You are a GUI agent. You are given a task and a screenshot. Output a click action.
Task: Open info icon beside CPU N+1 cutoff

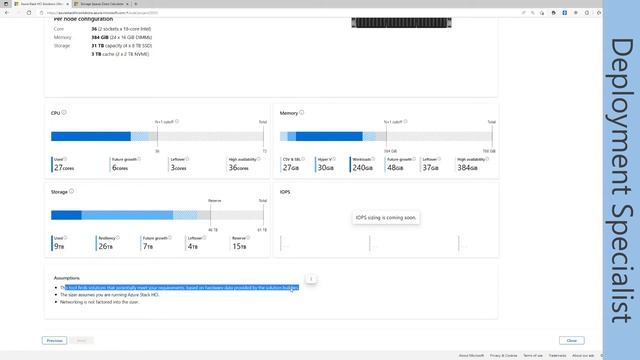tap(177, 121)
